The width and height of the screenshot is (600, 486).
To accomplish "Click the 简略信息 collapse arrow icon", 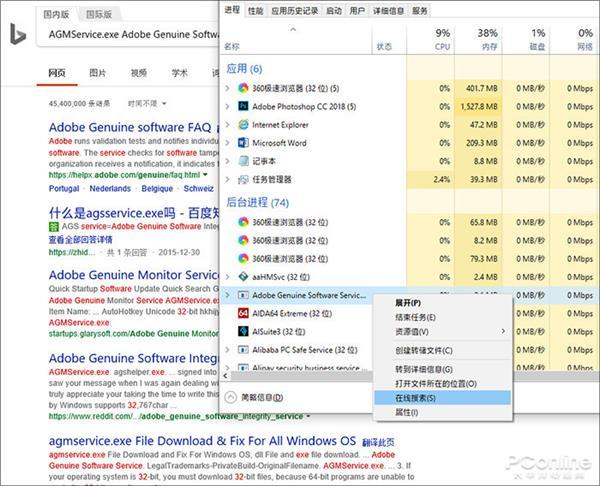I will click(231, 397).
